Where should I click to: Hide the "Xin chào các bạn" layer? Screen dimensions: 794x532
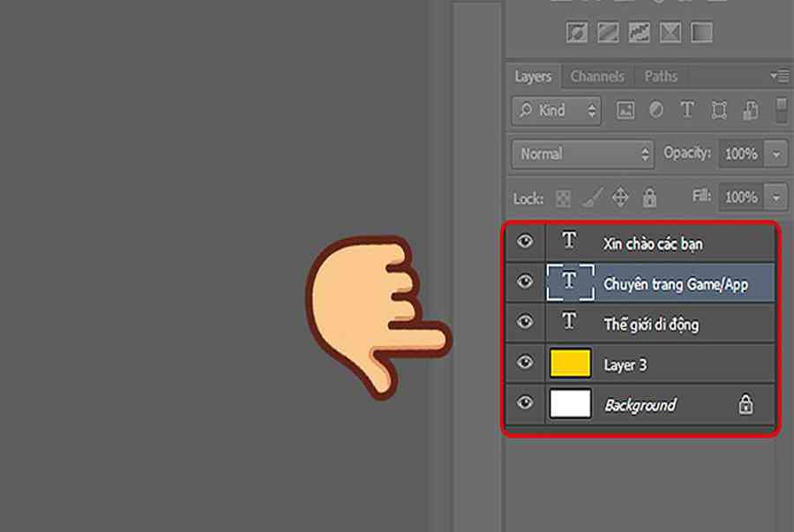pyautogui.click(x=525, y=241)
